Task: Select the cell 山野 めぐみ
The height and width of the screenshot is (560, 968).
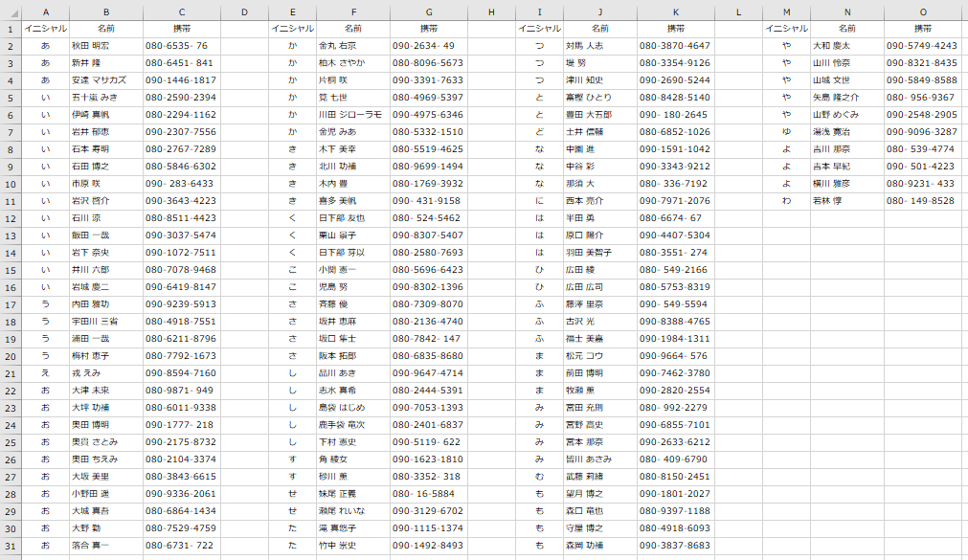Action: (x=847, y=115)
